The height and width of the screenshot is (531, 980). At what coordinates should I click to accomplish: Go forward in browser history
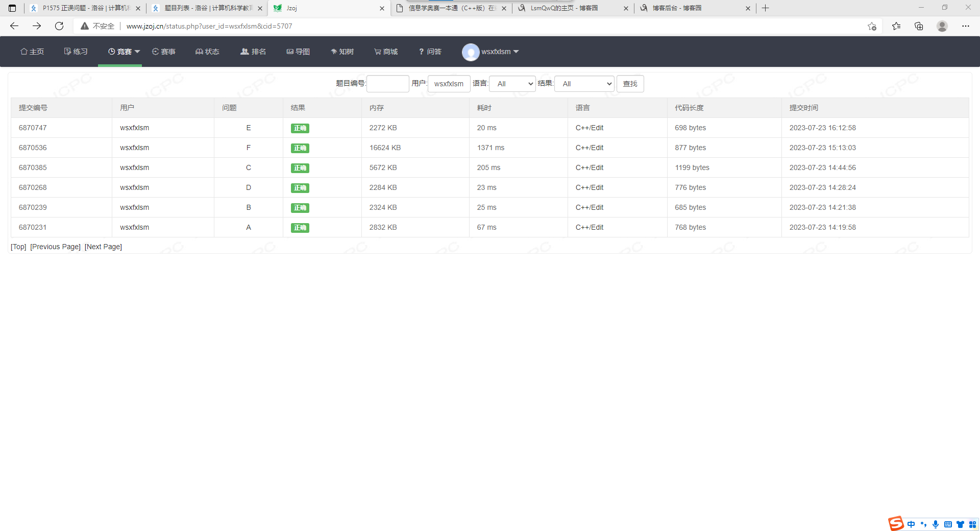[37, 26]
